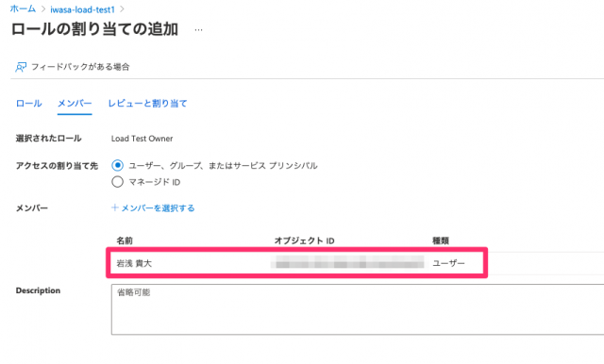Click chevron after ホーム breadcrumb
Screen dimensions: 604x364
pyautogui.click(x=43, y=8)
